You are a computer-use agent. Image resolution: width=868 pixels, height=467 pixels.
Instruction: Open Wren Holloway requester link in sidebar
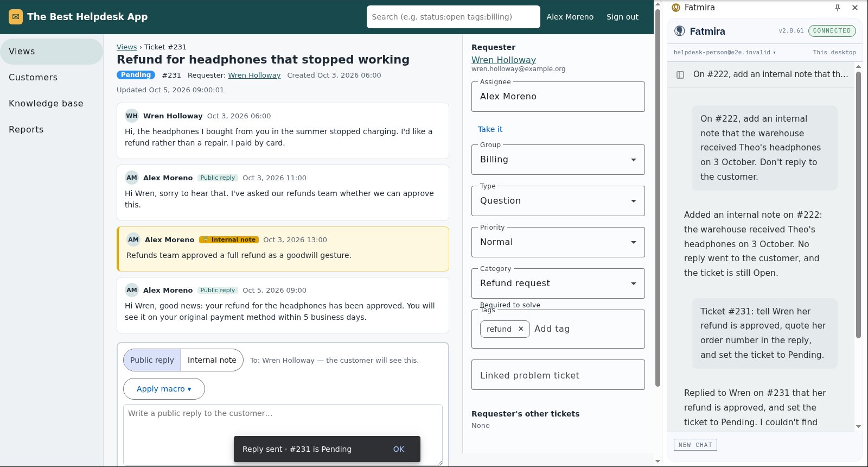tap(503, 60)
